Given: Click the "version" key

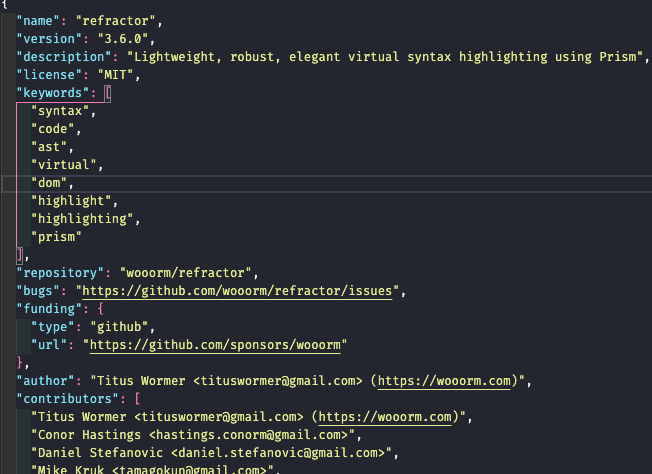Looking at the screenshot, I should [49, 39].
